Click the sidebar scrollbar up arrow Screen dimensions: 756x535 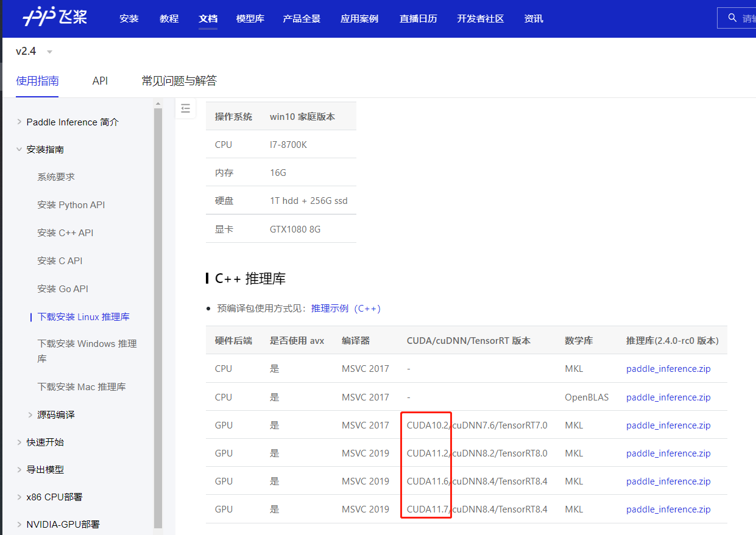158,103
